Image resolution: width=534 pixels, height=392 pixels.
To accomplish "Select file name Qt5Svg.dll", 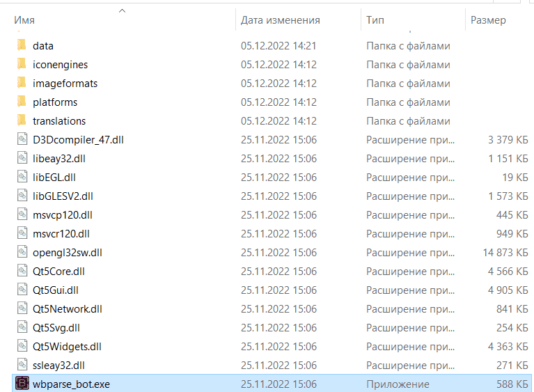I will pos(56,328).
